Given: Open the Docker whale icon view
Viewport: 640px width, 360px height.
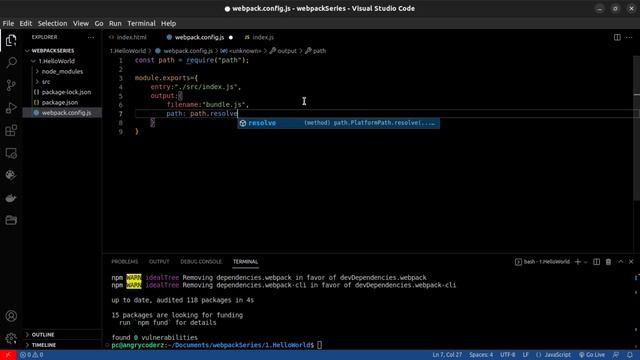Looking at the screenshot, I should tap(11, 198).
